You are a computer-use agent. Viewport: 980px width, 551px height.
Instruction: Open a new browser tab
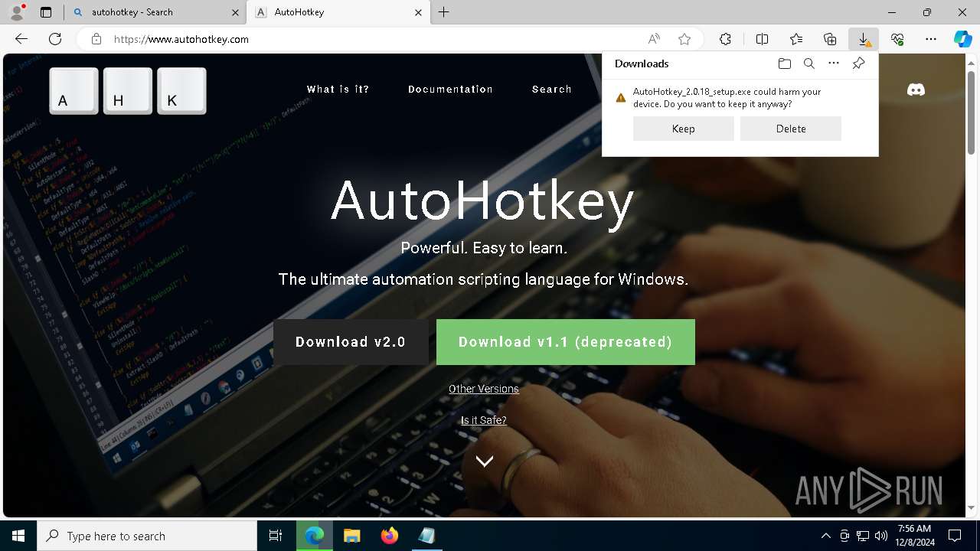(x=444, y=12)
